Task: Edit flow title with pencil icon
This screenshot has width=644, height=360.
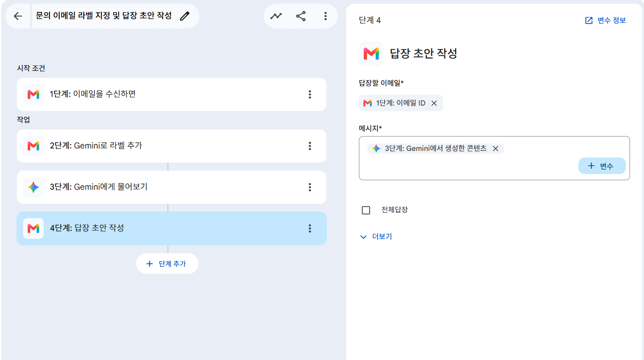Action: click(185, 16)
